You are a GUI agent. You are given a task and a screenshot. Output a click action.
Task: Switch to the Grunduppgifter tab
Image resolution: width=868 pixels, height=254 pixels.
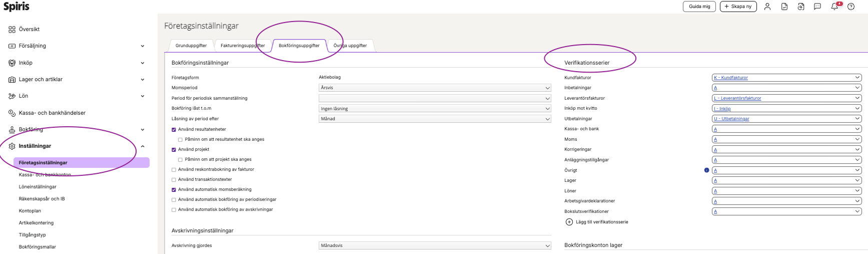point(191,46)
